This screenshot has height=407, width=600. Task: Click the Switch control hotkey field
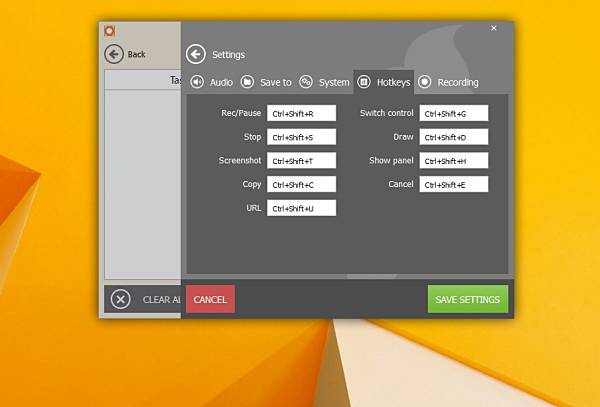click(454, 113)
